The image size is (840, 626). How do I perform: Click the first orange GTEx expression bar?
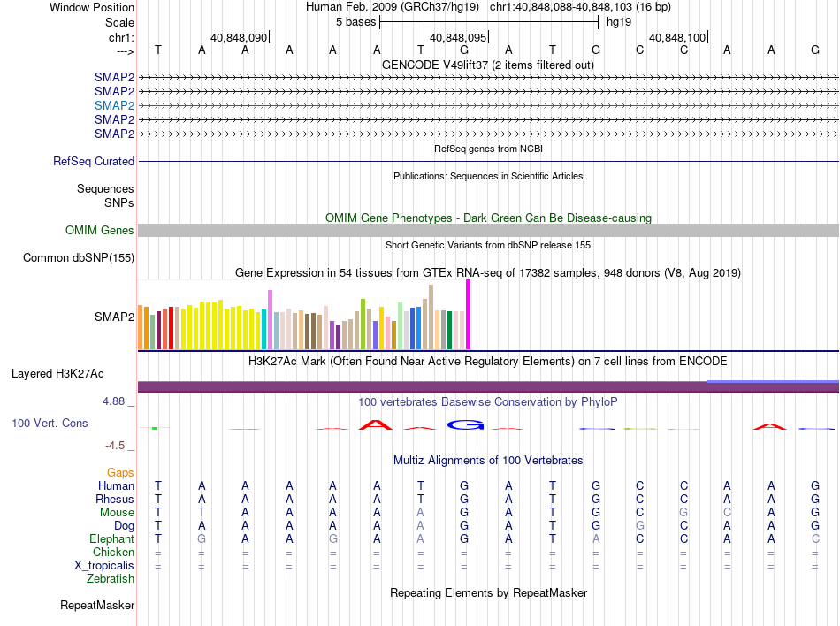[x=141, y=327]
